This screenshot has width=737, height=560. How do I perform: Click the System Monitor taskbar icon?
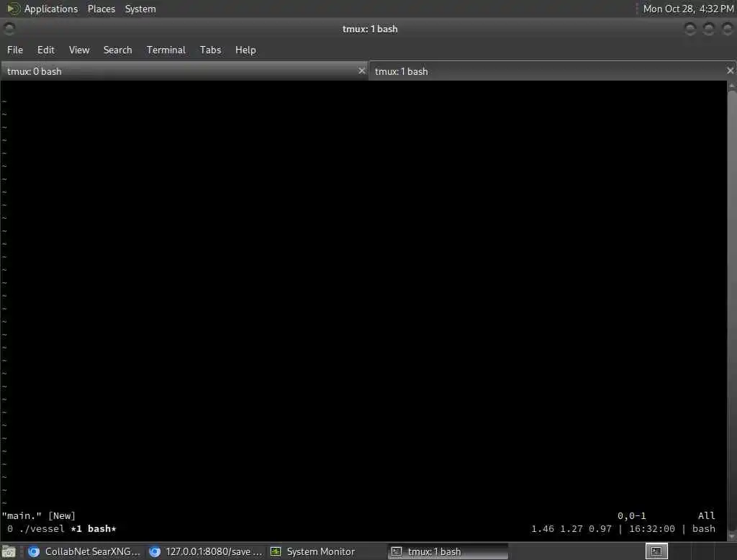(x=276, y=551)
